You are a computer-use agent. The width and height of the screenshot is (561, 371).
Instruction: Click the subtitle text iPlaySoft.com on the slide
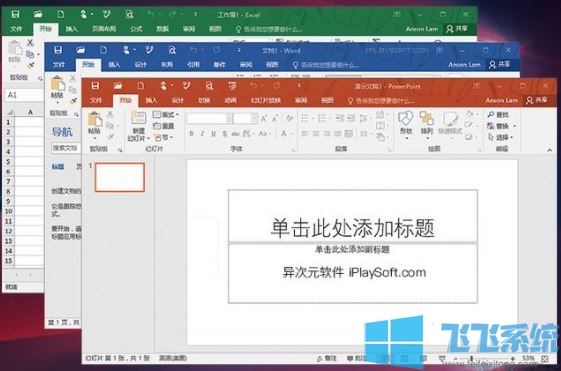coord(387,273)
